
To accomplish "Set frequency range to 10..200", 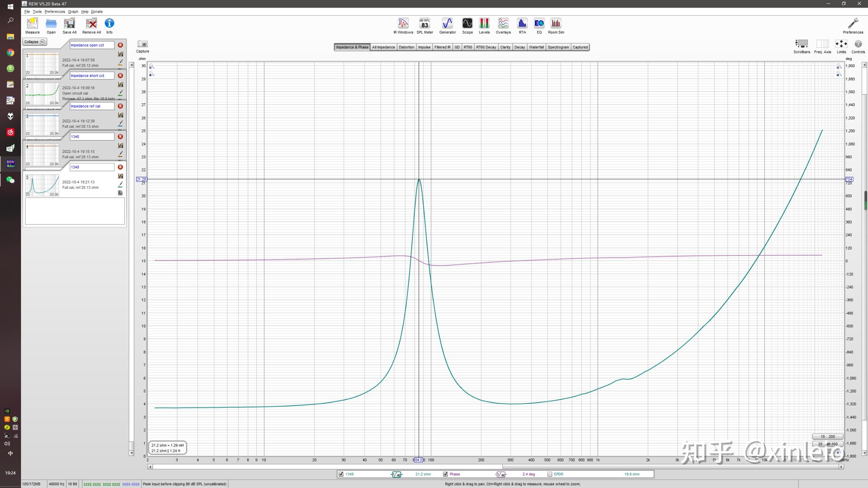I will 827,437.
